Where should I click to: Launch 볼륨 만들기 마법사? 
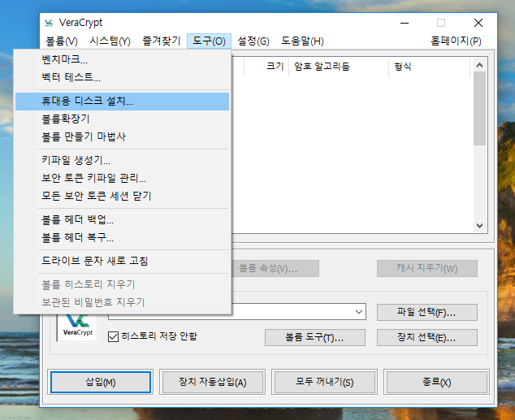click(x=84, y=136)
